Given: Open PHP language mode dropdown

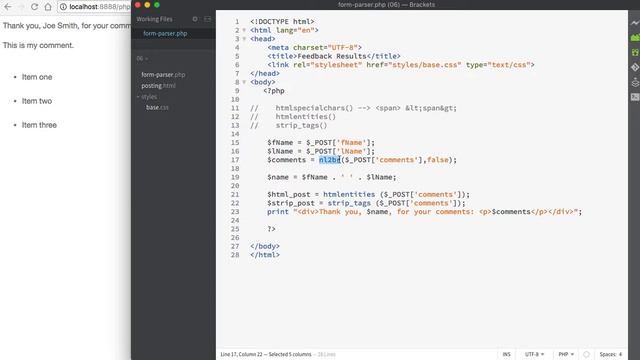Looking at the screenshot, I should pos(566,354).
